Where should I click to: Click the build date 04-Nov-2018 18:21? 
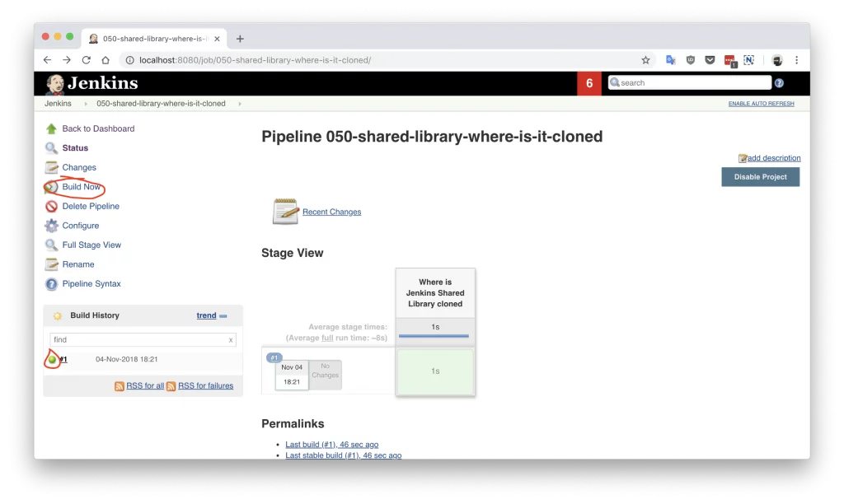[x=126, y=359]
